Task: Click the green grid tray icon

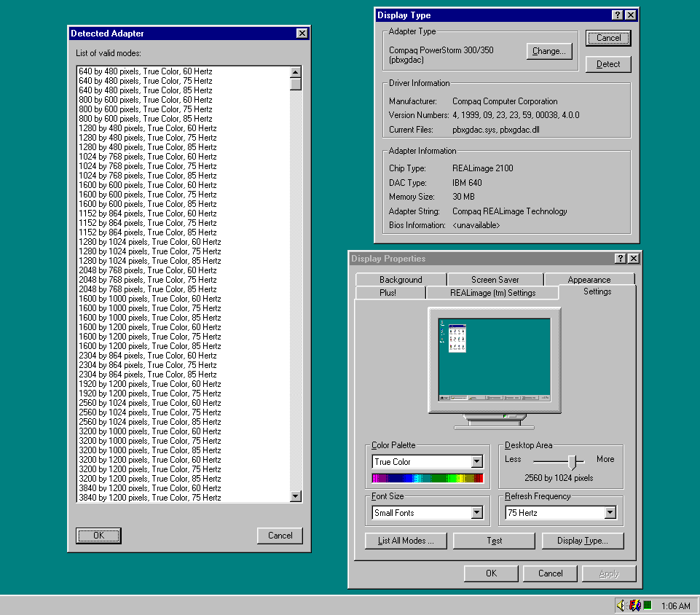Action: coord(647,606)
